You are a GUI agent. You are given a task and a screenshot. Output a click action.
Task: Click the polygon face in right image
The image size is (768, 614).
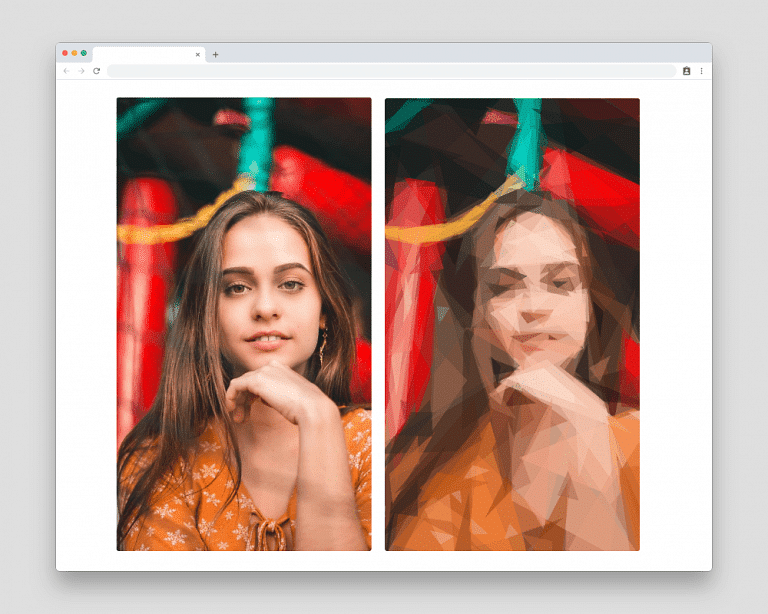coord(528,290)
